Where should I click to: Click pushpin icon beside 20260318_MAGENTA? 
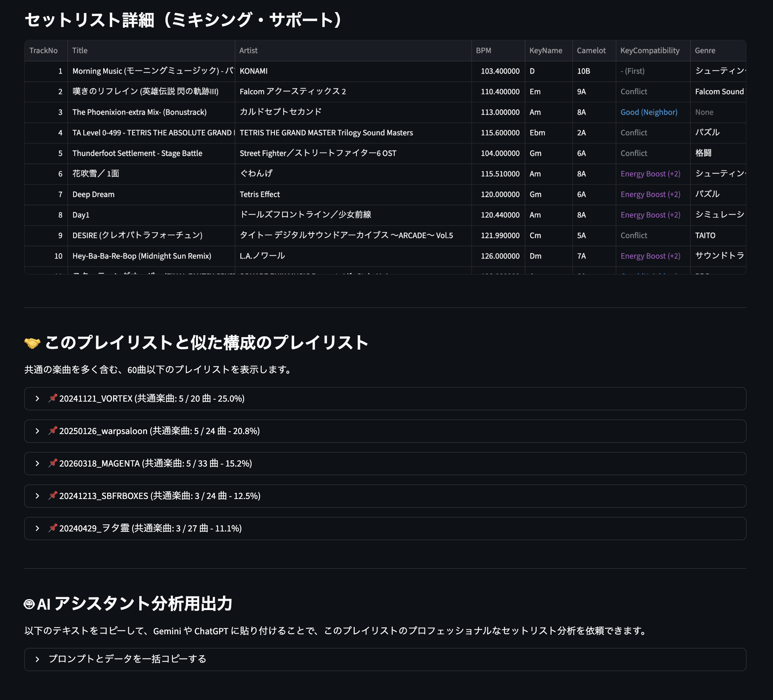pos(53,463)
